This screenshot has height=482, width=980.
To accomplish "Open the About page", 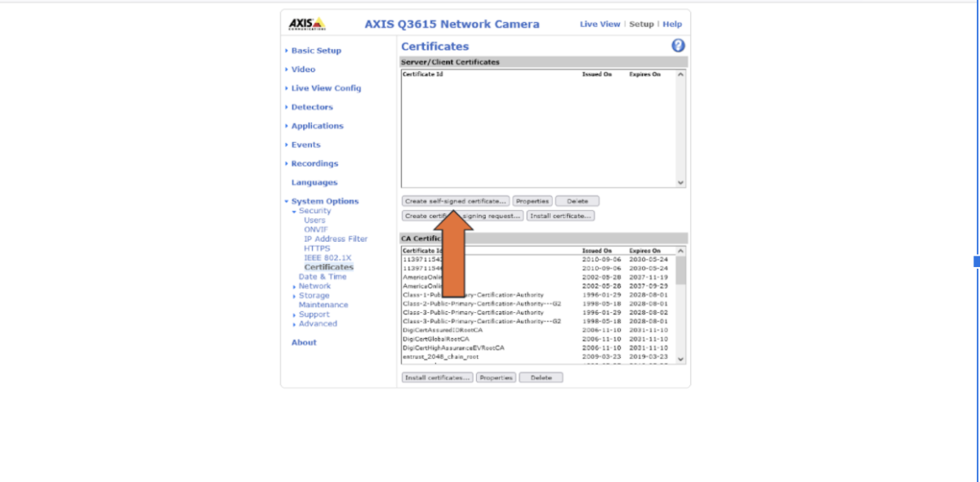I will [x=303, y=342].
